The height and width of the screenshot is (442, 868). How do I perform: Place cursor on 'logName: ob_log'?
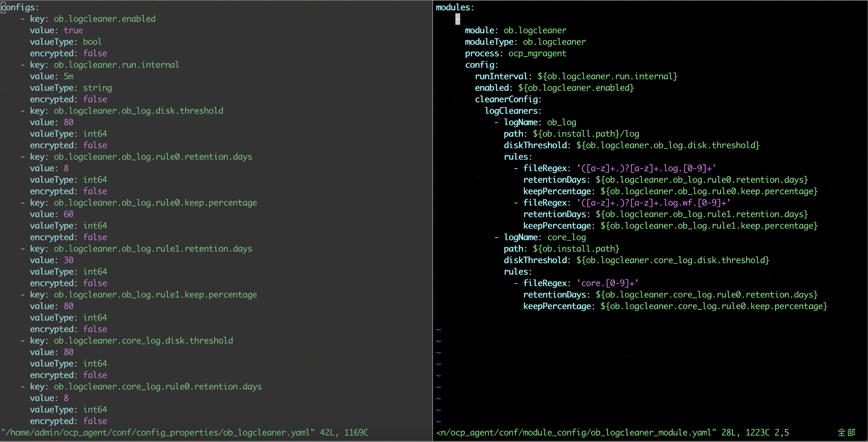tap(540, 122)
